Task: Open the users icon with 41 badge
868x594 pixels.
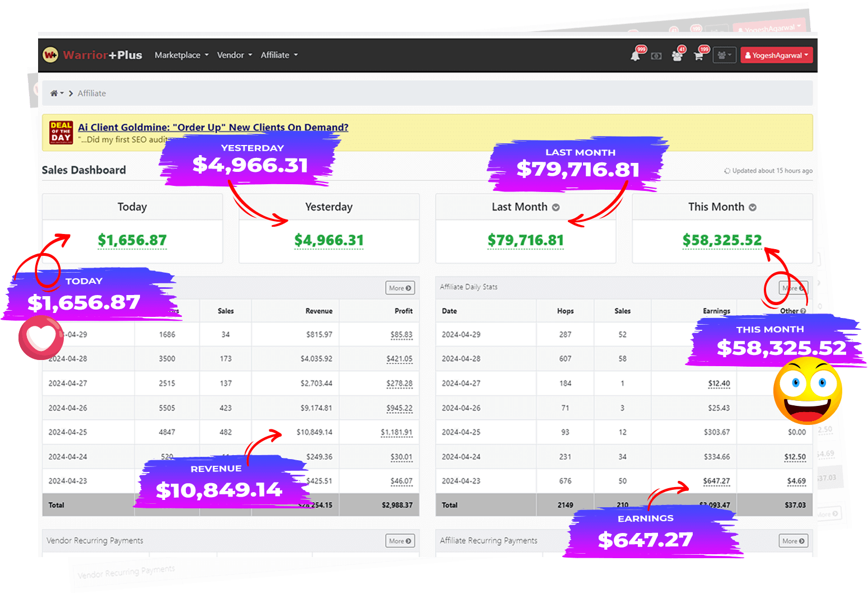Action: click(x=677, y=56)
